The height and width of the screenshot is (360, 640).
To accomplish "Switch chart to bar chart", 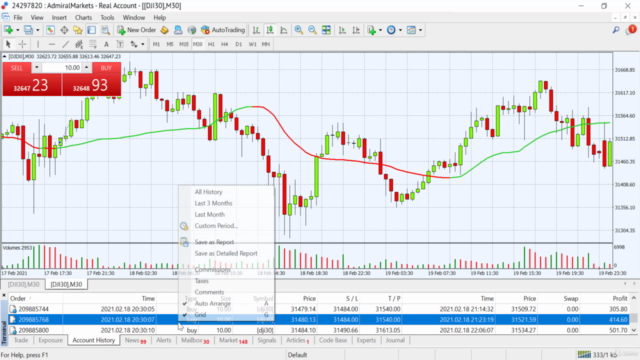I will tap(256, 30).
